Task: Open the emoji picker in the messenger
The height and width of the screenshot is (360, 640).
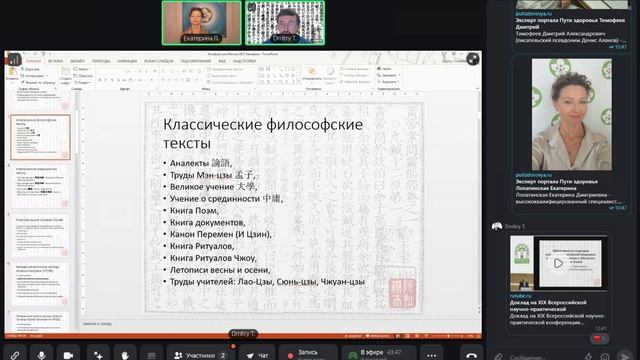Action: click(x=605, y=357)
